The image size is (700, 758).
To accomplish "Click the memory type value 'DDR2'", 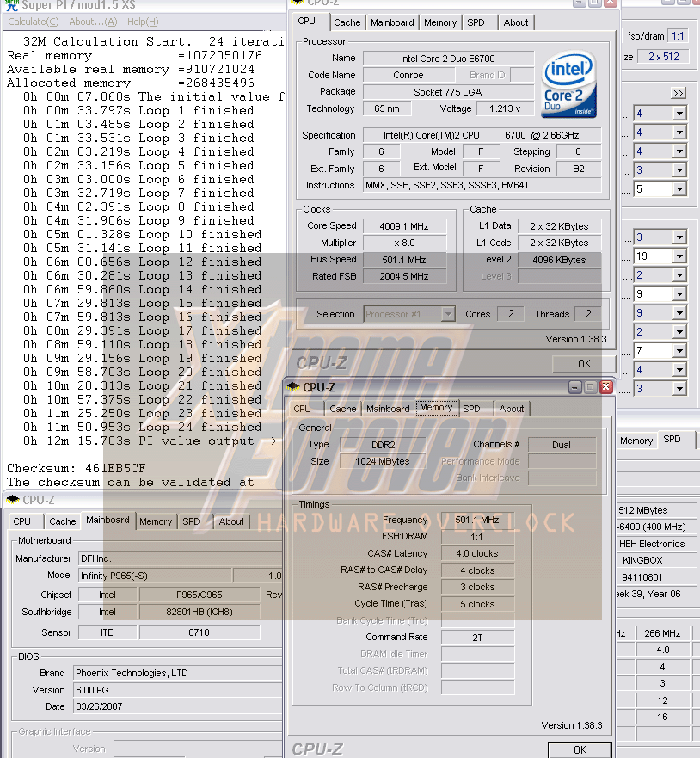I will [x=383, y=445].
